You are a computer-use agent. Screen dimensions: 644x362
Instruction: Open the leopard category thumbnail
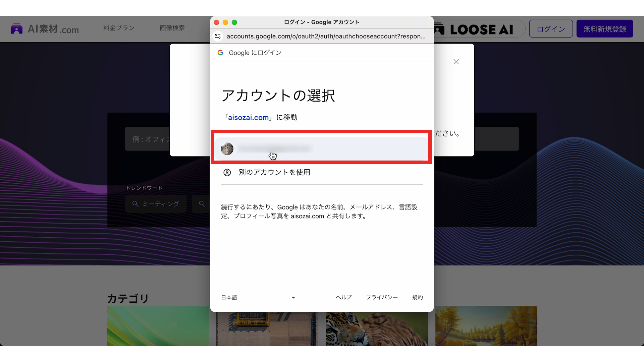(x=376, y=328)
